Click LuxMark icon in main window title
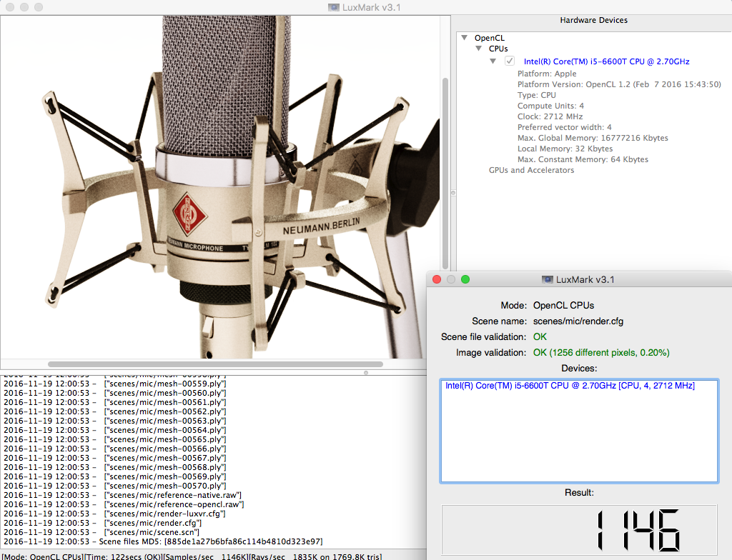The image size is (732, 560). click(333, 7)
